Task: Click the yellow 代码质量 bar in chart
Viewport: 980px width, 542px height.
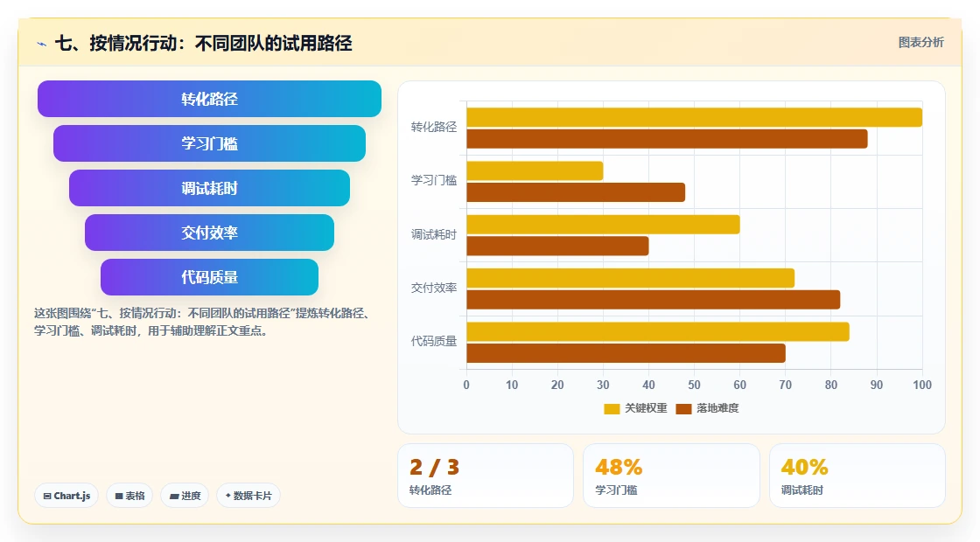Action: click(x=658, y=331)
